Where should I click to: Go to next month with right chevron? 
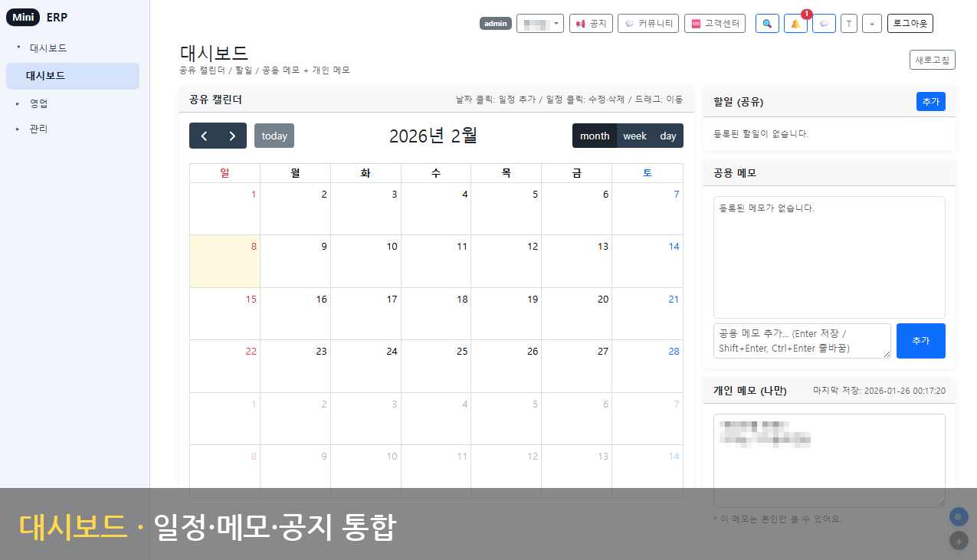[x=232, y=136]
